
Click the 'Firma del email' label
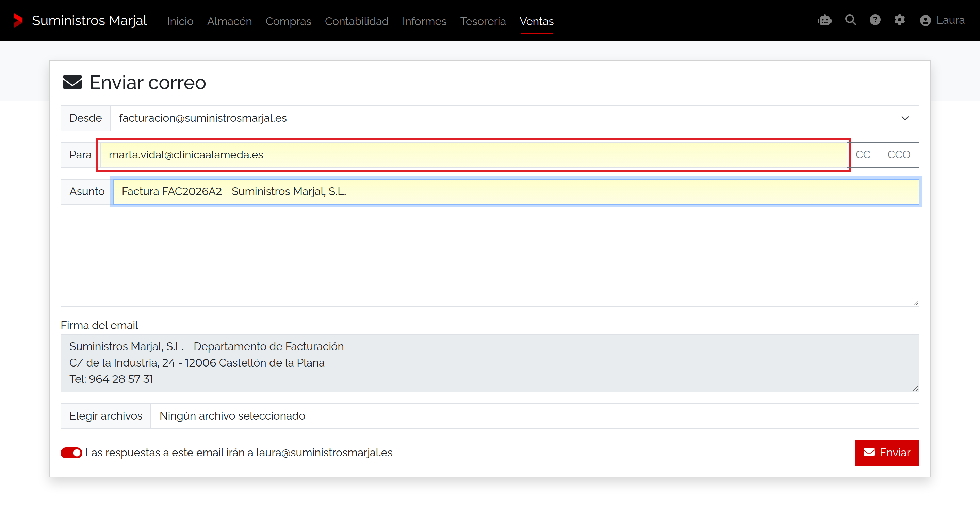point(99,325)
